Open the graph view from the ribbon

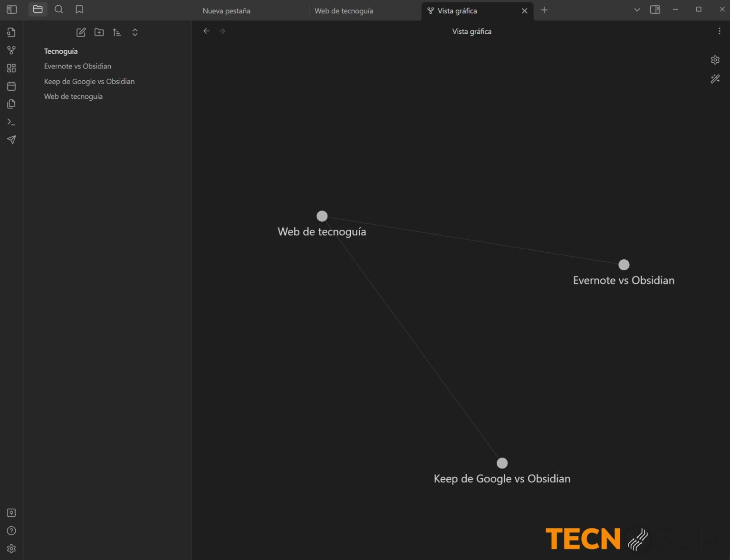(11, 50)
